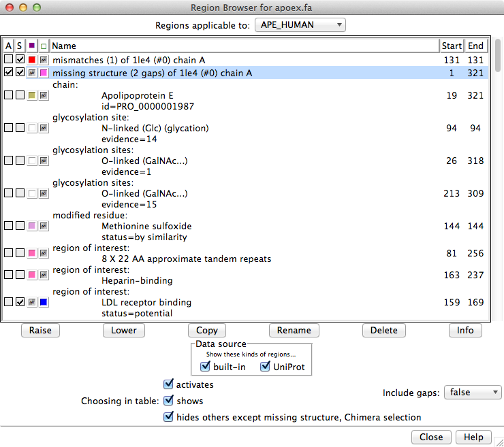Click the interior color column header icon
504x447 pixels.
coord(31,46)
